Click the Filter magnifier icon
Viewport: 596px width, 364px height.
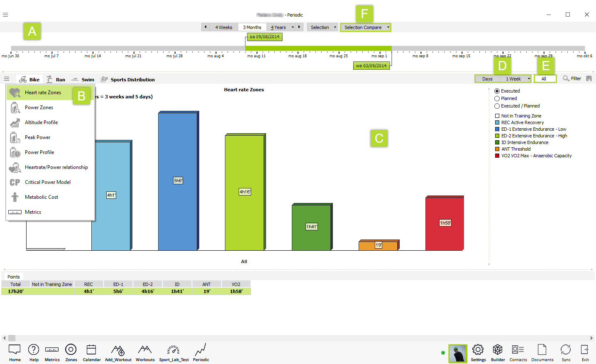click(566, 78)
